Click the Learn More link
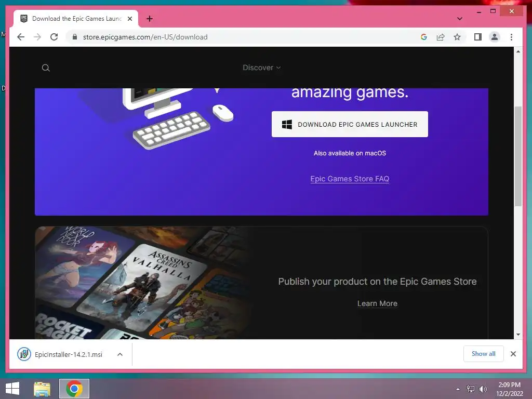 [377, 303]
